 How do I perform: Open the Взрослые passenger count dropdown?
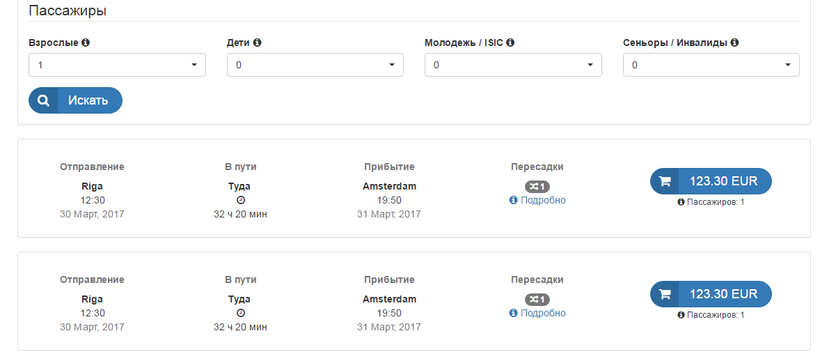point(117,65)
